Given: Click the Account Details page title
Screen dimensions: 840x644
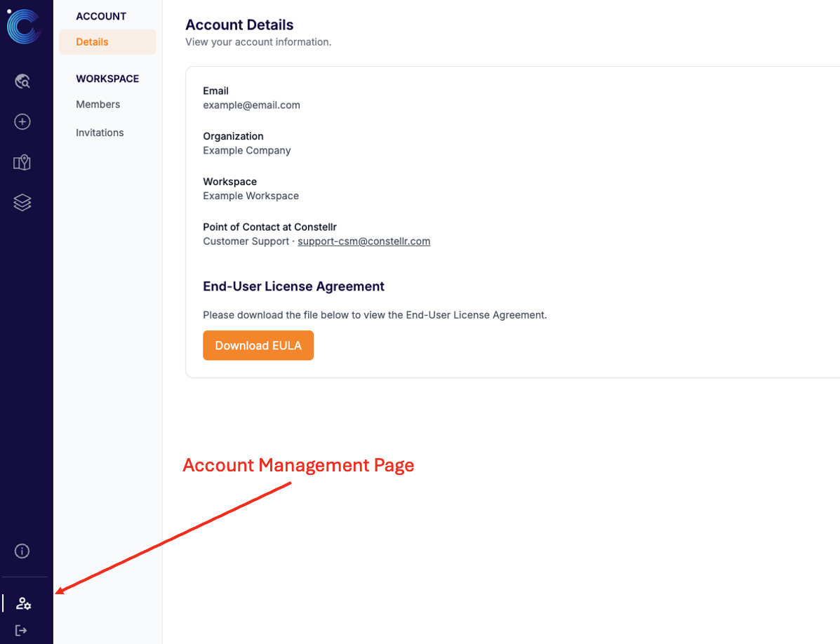Looking at the screenshot, I should coord(239,25).
